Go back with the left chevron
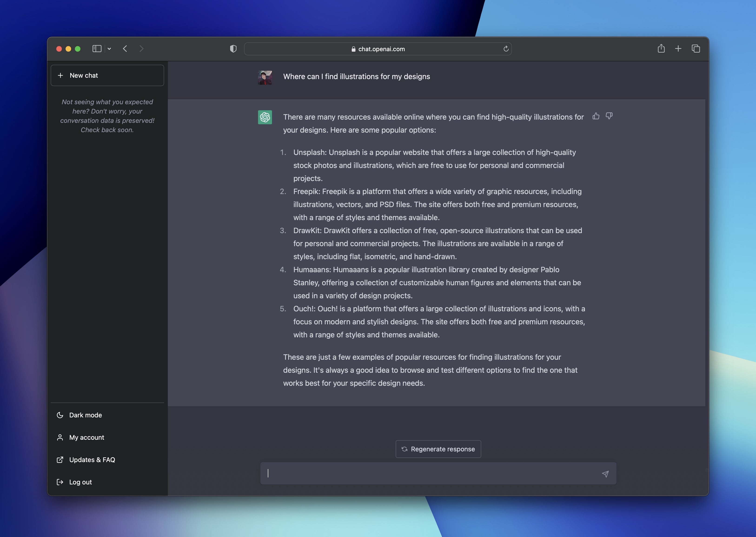Image resolution: width=756 pixels, height=537 pixels. point(125,49)
